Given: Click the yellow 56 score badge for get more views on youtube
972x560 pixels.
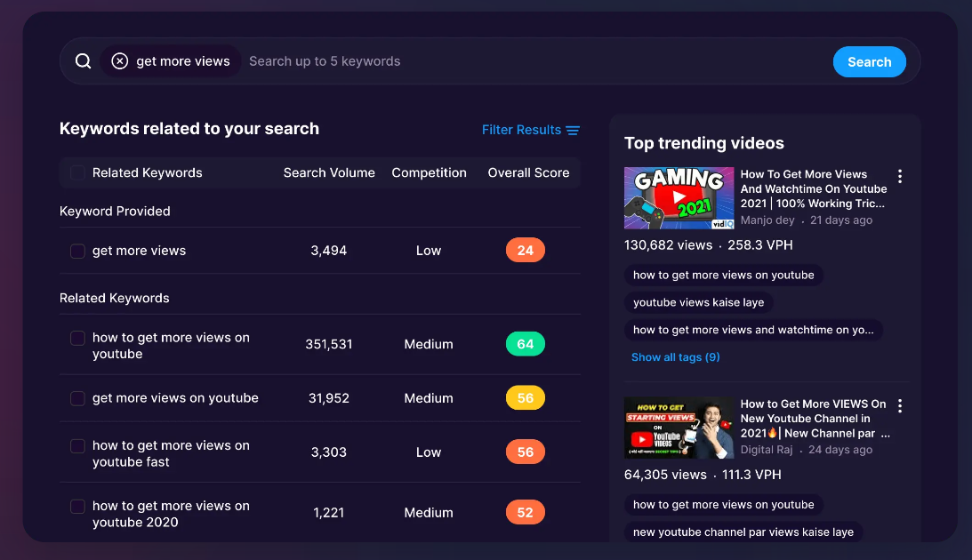Looking at the screenshot, I should point(525,398).
